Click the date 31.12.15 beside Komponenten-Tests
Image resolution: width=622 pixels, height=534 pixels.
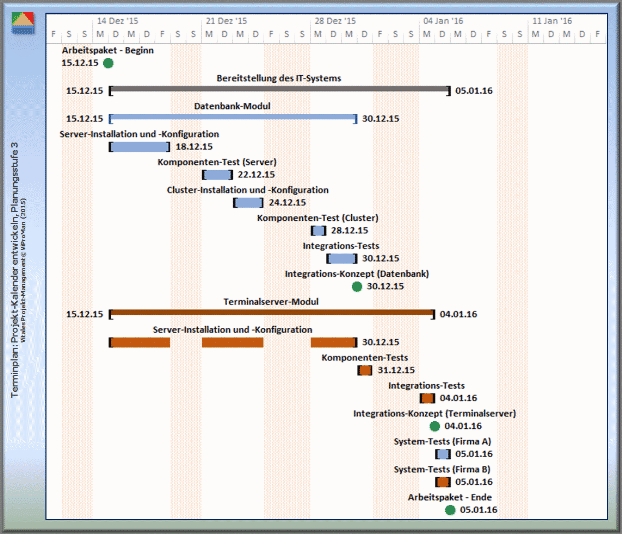[396, 370]
